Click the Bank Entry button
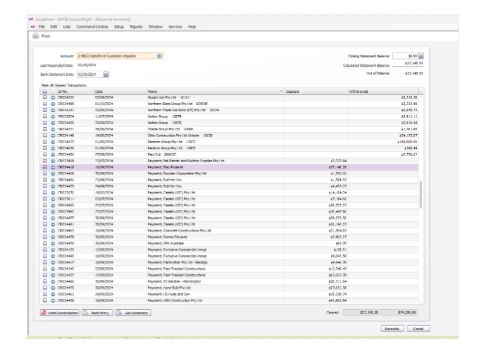Viewport: 480px width, 360px height. (97, 313)
